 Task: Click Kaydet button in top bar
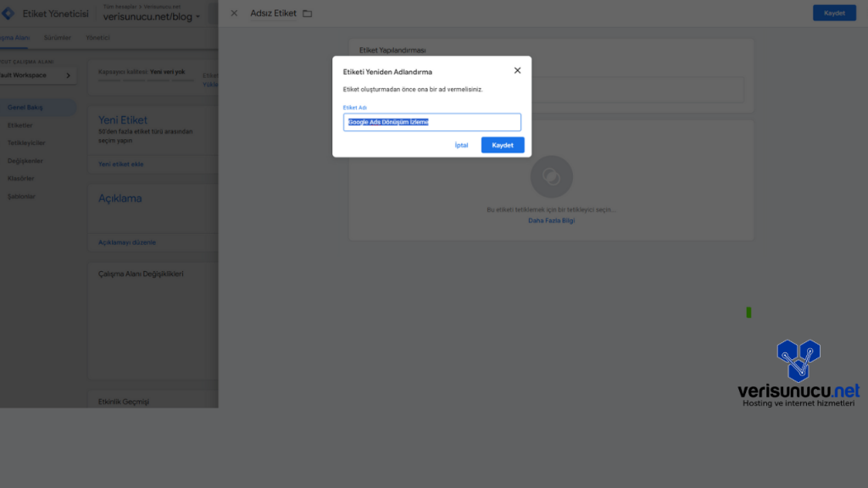pos(834,13)
